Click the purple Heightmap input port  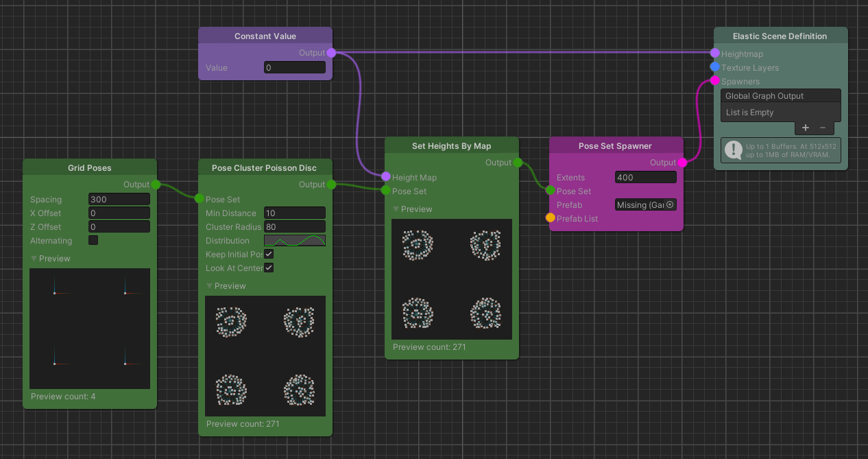[x=714, y=54]
